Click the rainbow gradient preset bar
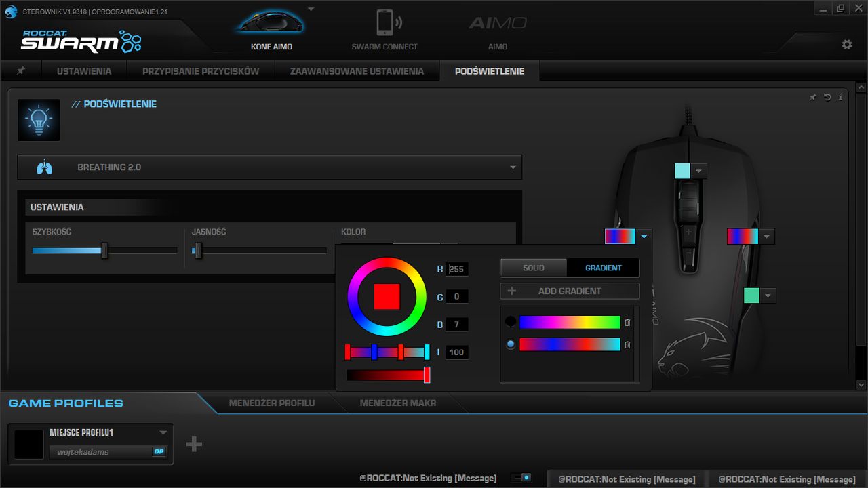The width and height of the screenshot is (868, 488). tap(570, 322)
